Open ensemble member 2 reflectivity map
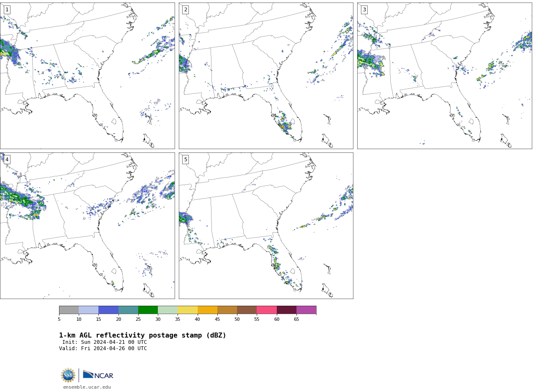The width and height of the screenshot is (536, 392). 266,76
